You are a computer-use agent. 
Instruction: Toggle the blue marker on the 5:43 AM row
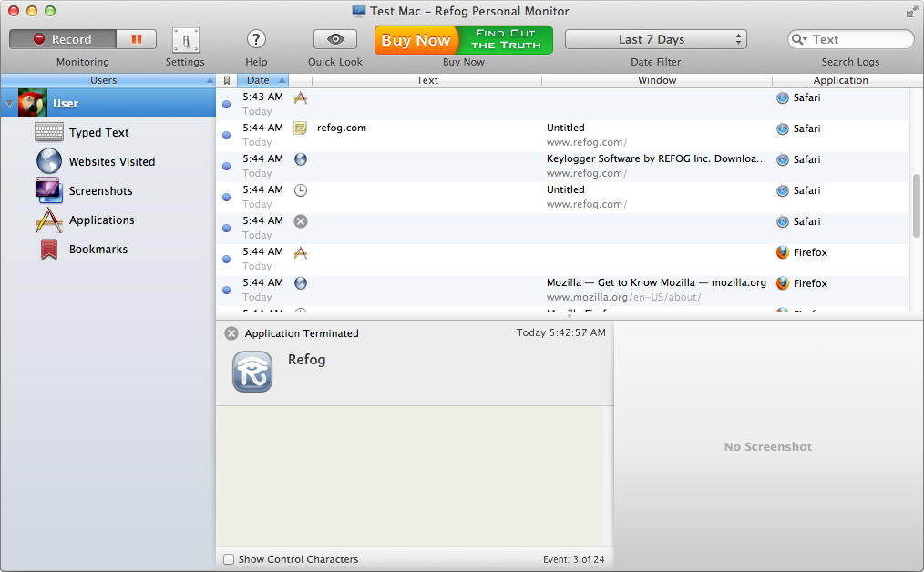(226, 104)
